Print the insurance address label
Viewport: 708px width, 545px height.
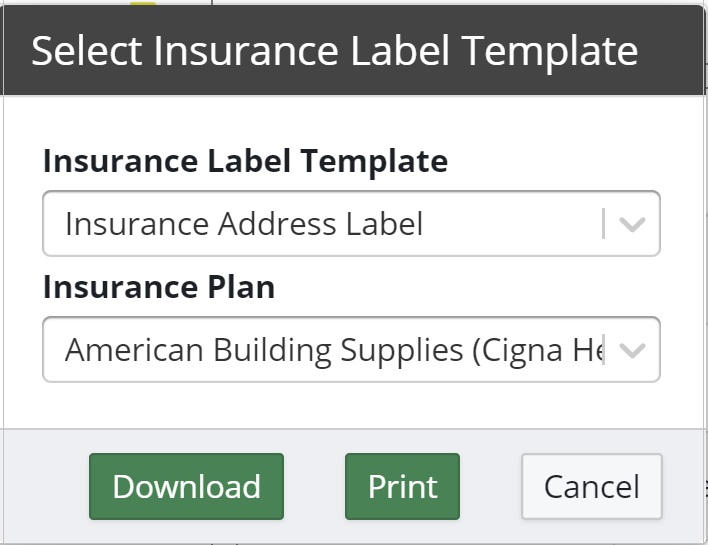point(402,487)
